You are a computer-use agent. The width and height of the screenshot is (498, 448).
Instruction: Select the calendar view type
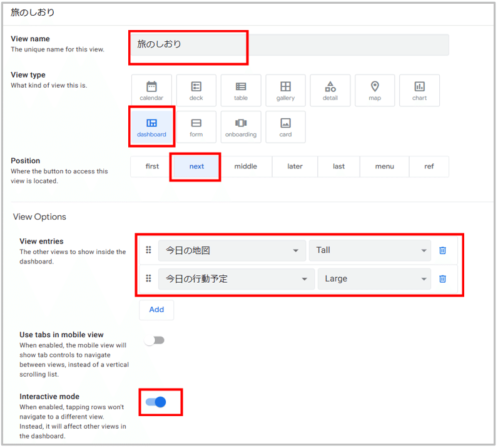(151, 91)
